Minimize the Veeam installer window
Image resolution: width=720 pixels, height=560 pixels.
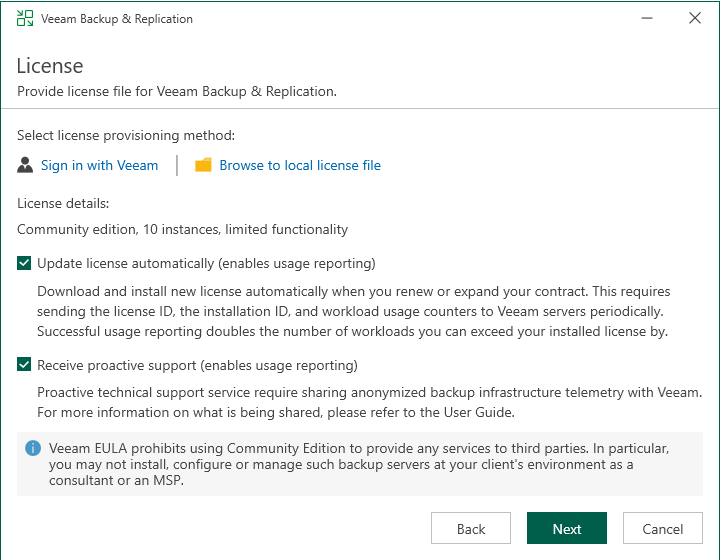(639, 19)
